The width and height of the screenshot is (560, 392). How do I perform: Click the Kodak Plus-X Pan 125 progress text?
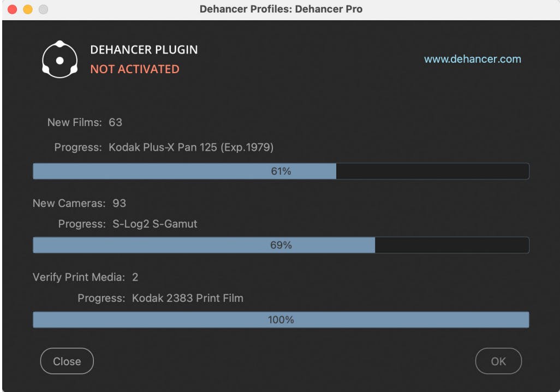(190, 147)
